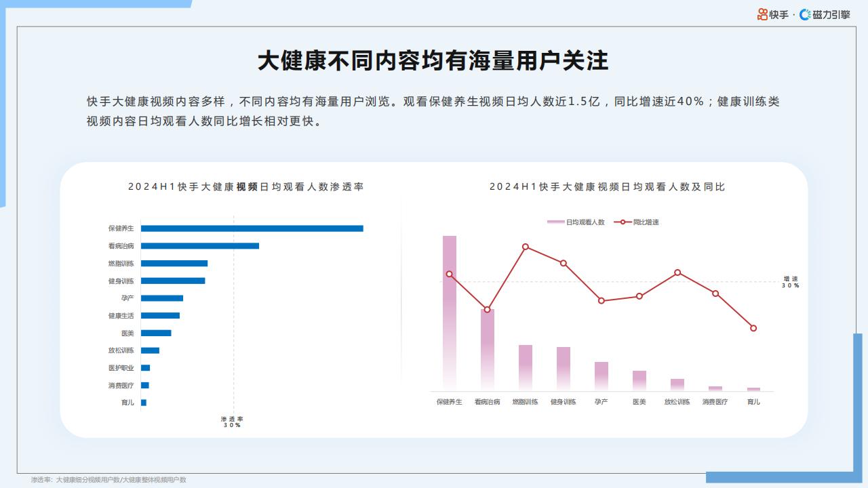
Task: Click the 育儿 blue bar in penetration chart
Action: 144,403
